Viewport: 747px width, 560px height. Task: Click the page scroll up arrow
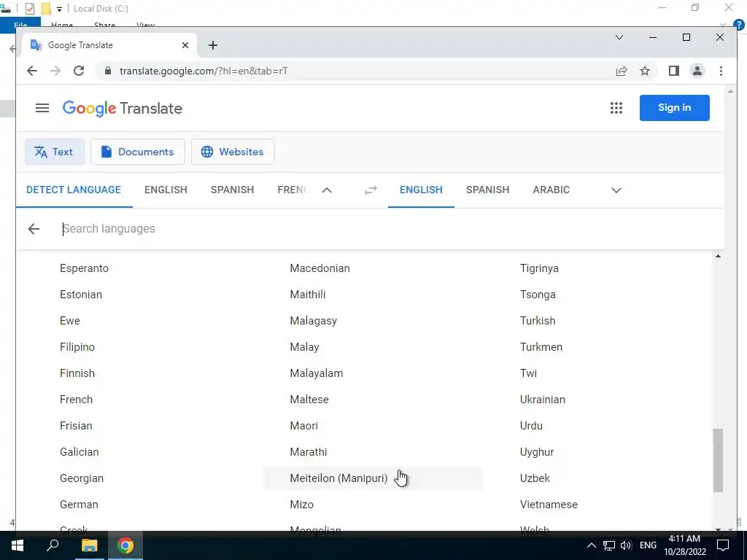tap(730, 91)
